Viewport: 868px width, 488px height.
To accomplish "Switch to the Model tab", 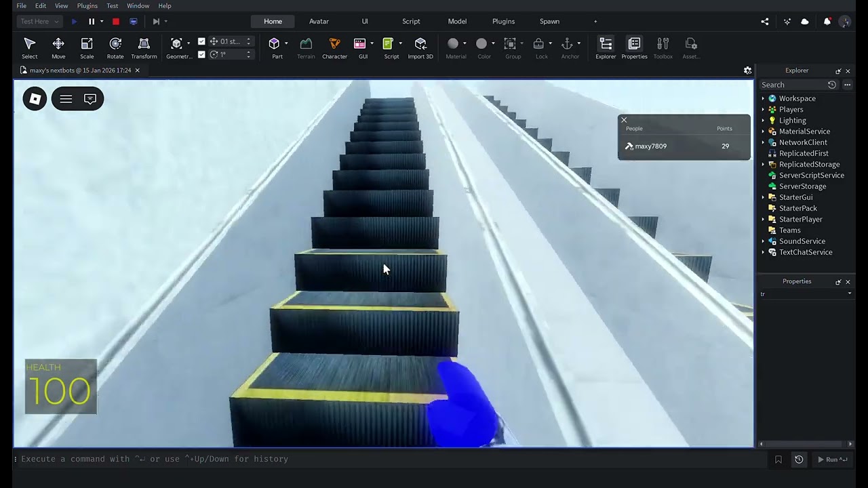I will (x=457, y=22).
